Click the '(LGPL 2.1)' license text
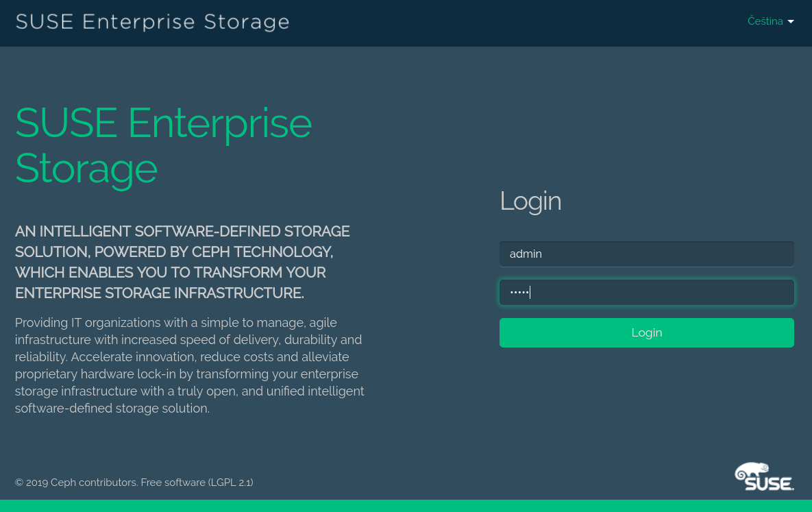The height and width of the screenshot is (512, 812). click(231, 483)
